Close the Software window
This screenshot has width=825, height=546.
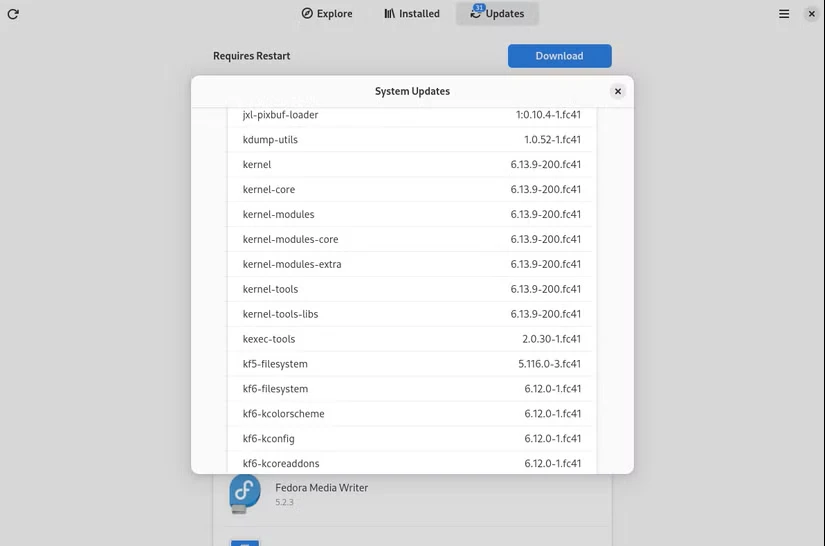(x=811, y=14)
